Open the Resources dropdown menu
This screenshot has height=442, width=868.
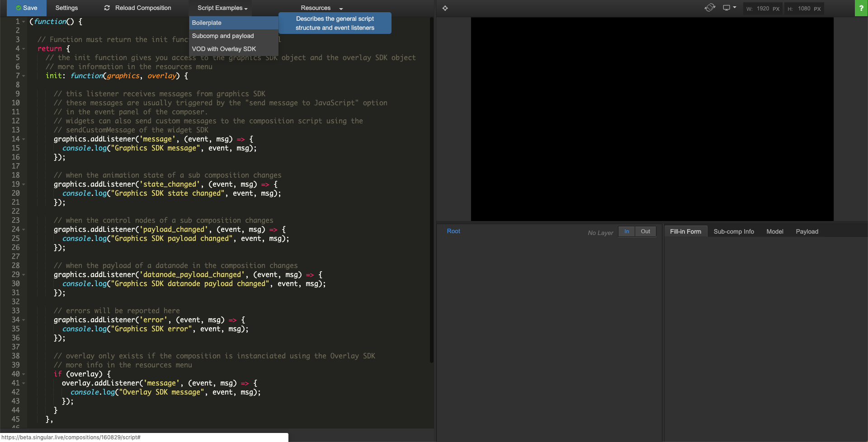point(322,8)
